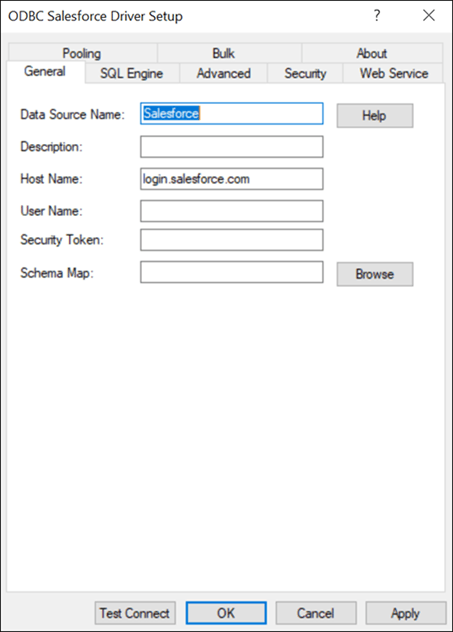The width and height of the screenshot is (453, 632).
Task: Focus the Schema Map text field
Action: (x=232, y=272)
